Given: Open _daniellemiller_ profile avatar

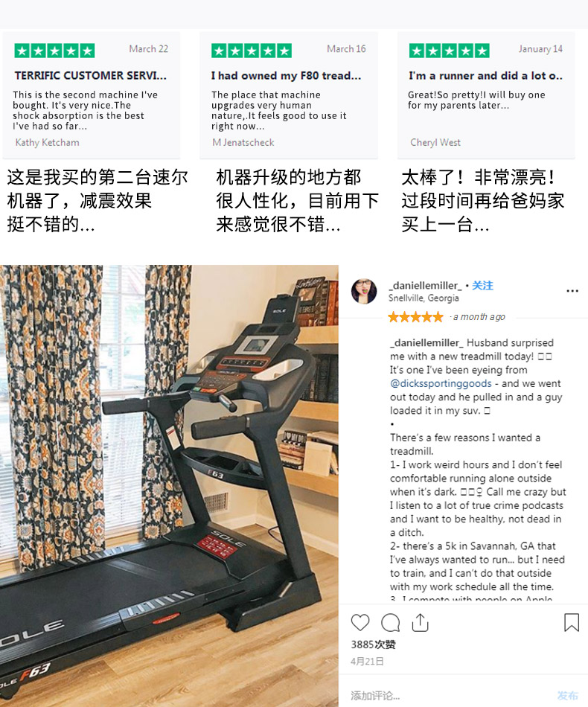Looking at the screenshot, I should click(364, 291).
